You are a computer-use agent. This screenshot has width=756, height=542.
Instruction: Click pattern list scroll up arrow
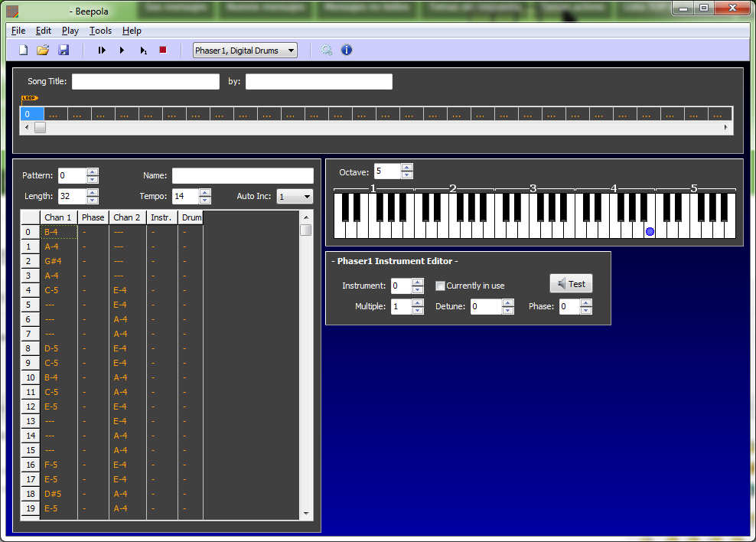coord(306,217)
